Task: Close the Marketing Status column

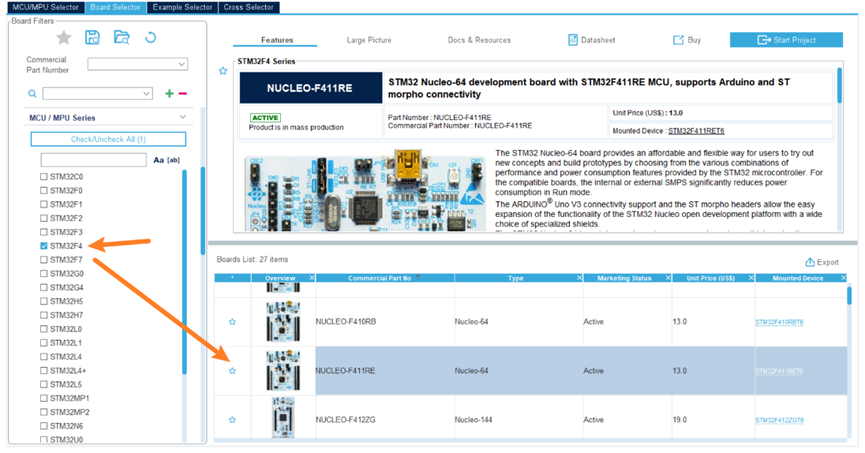Action: (668, 278)
